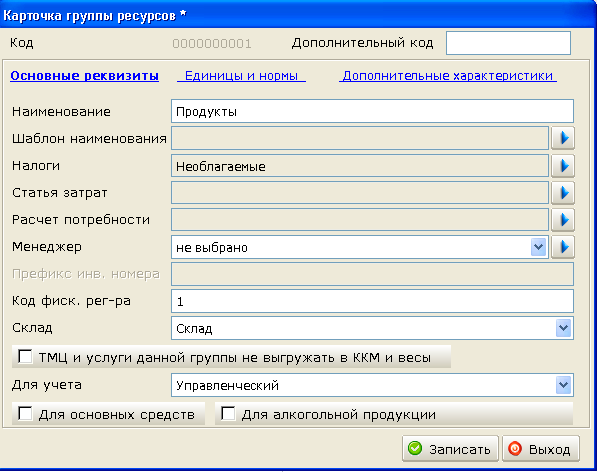
Task: Switch to Основные реквизиты tab
Action: [x=85, y=76]
